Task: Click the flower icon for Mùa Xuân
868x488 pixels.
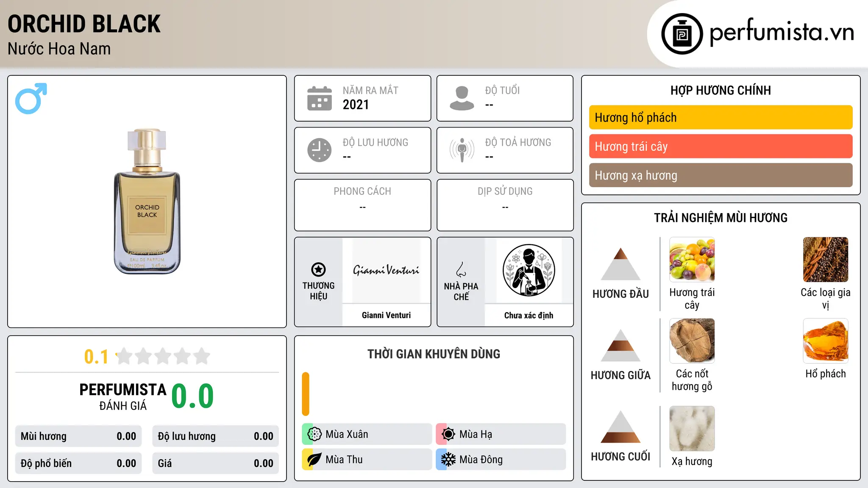Action: (x=314, y=434)
